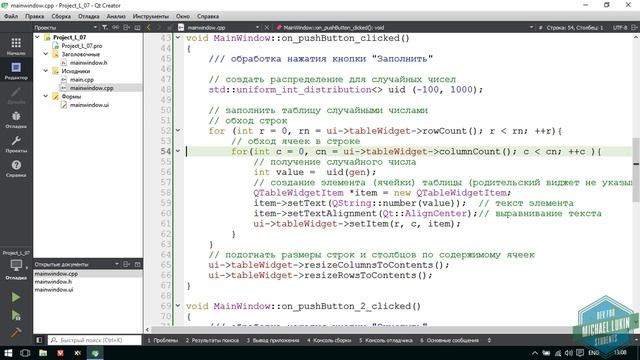The height and width of the screenshot is (360, 640).
Task: Open the Отладка debug mode with bug icon
Action: pos(16,120)
